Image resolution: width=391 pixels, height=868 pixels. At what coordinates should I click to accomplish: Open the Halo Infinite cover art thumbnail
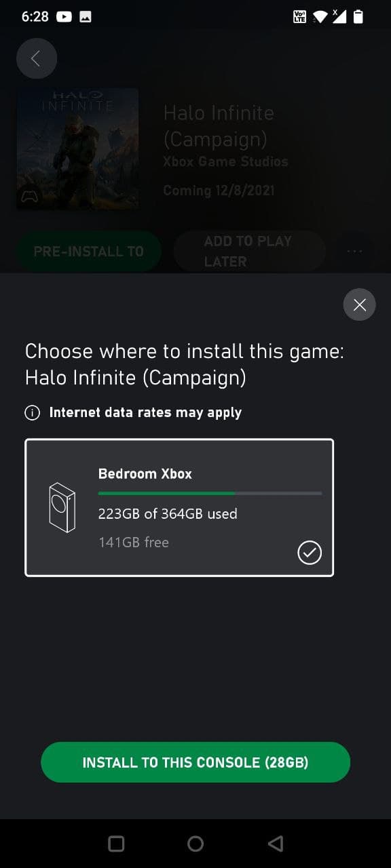click(x=77, y=149)
